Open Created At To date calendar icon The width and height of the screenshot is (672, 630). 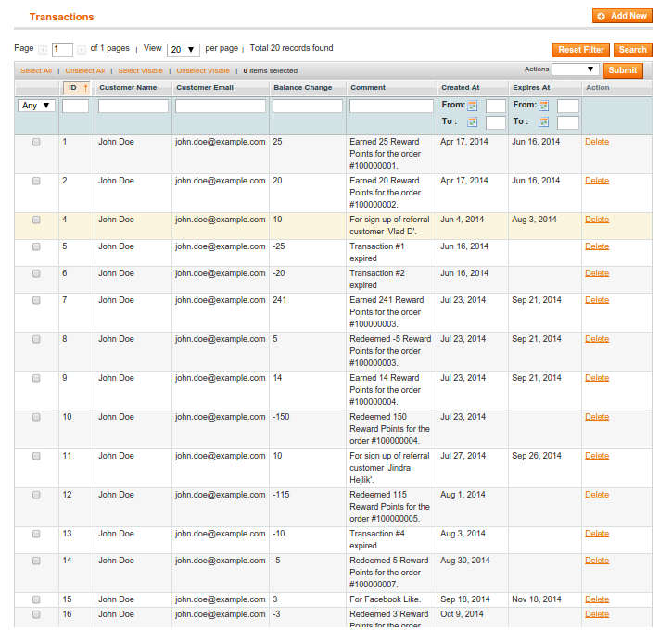[473, 122]
